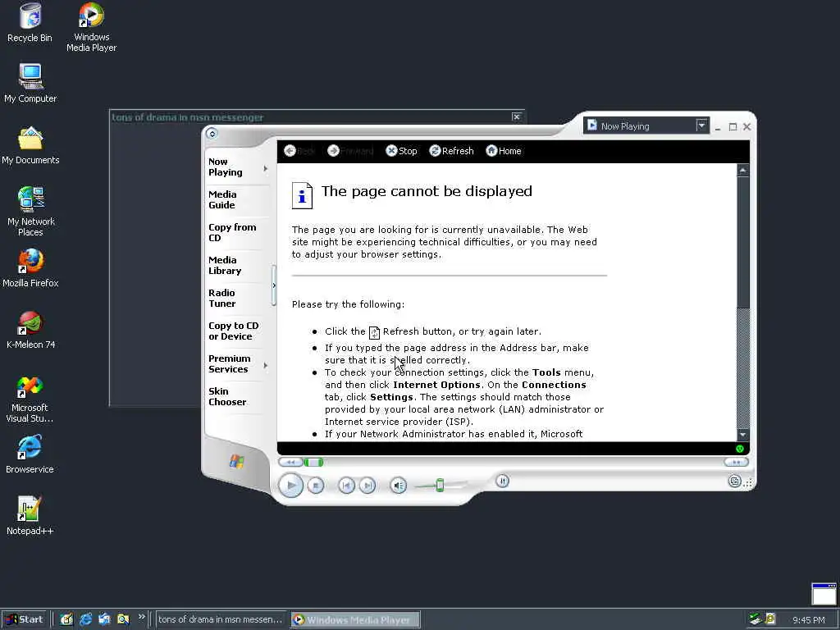Click the Windows Media Player taskbar button

click(356, 620)
